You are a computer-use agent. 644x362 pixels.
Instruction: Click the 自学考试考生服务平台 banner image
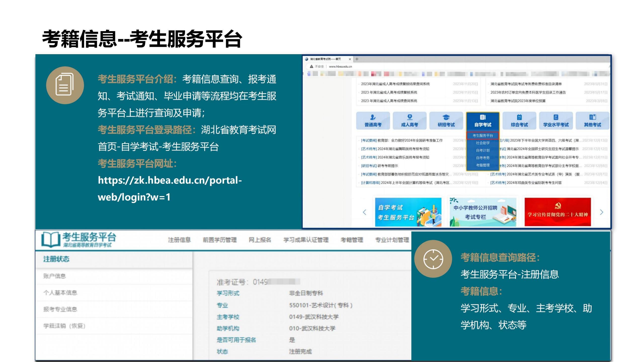408,212
